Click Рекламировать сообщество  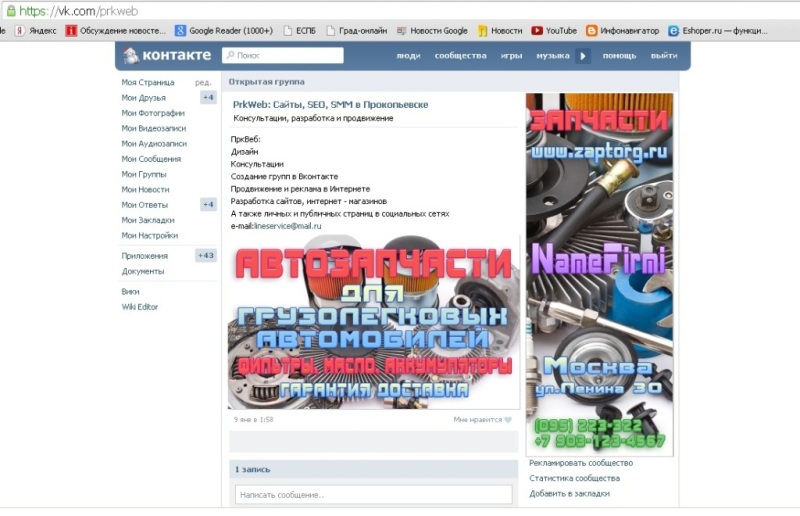point(581,463)
